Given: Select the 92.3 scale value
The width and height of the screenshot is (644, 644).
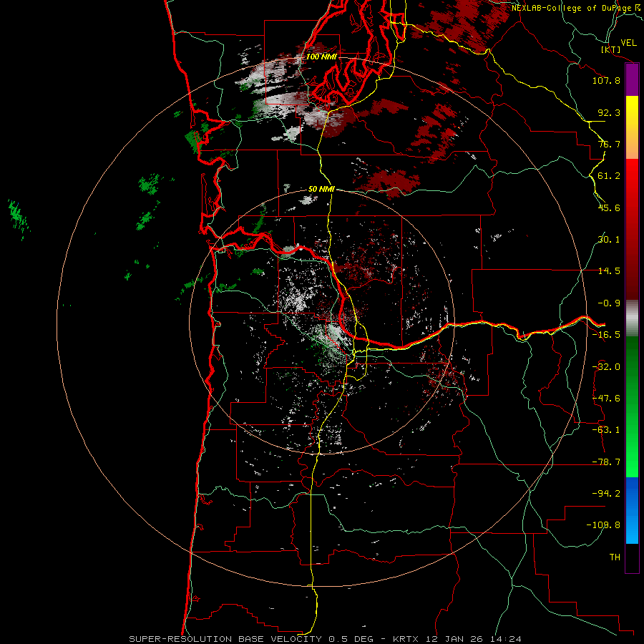Looking at the screenshot, I should (609, 112).
